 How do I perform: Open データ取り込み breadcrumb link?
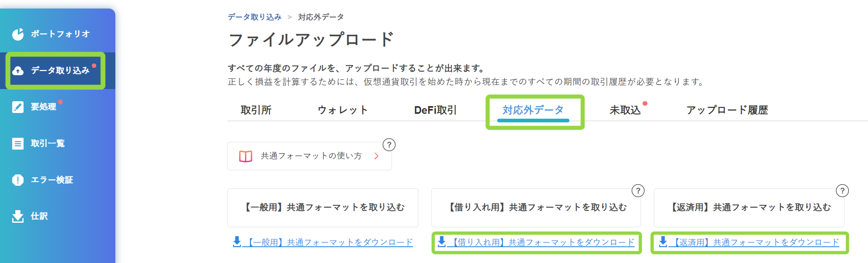254,17
